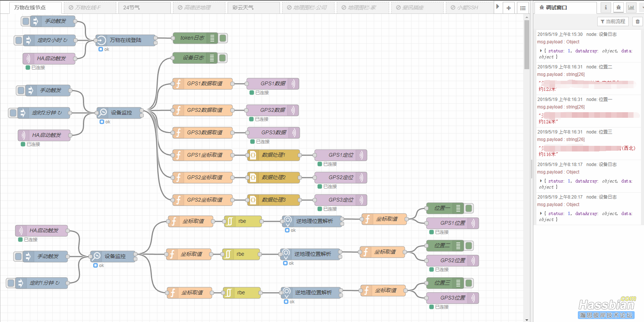Select the GPS2位置 MQTT output node
The width and height of the screenshot is (644, 322).
[x=453, y=260]
